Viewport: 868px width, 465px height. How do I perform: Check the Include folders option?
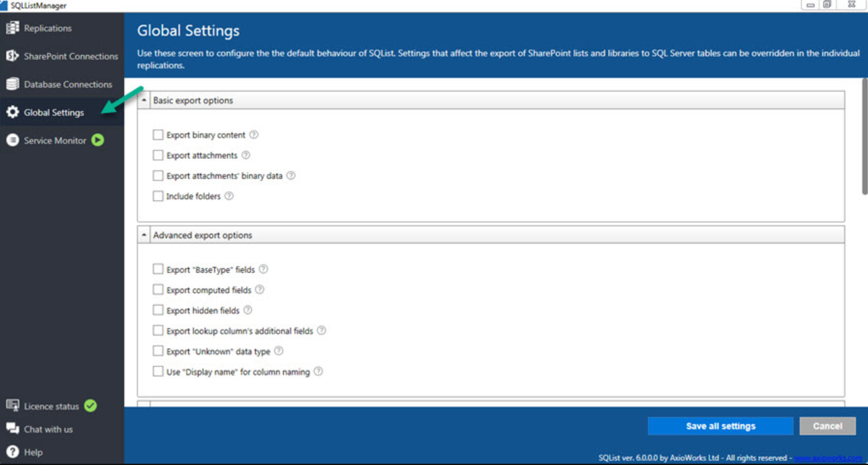coord(158,196)
